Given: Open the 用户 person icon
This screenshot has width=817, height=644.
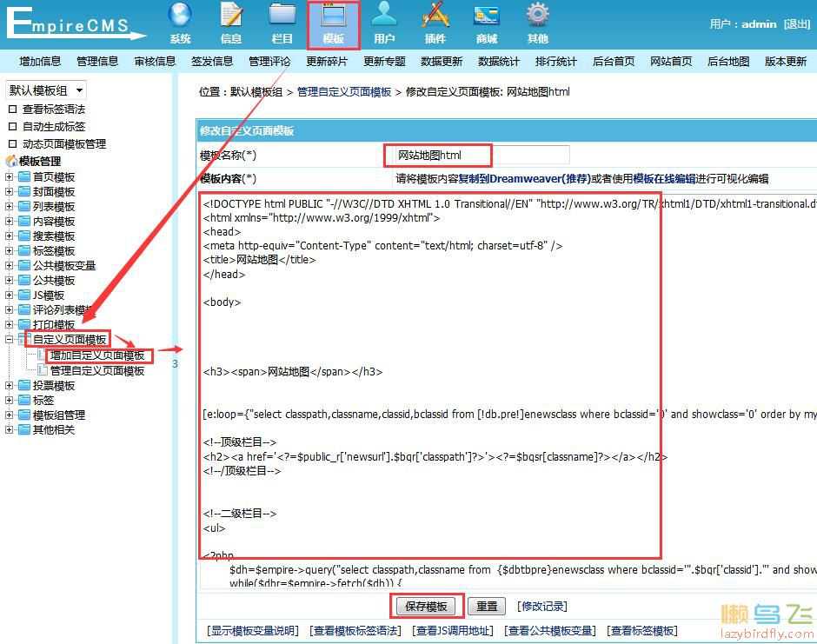Looking at the screenshot, I should point(384,15).
